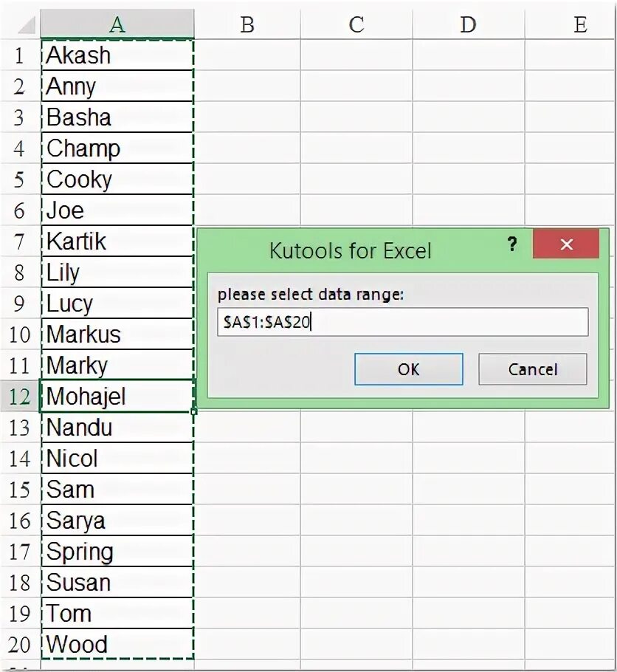Select column B header
Image resolution: width=617 pixels, height=672 pixels.
[247, 24]
